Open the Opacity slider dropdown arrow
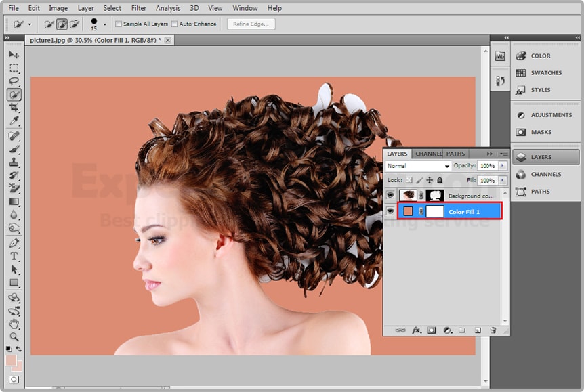584x392 pixels. (502, 166)
